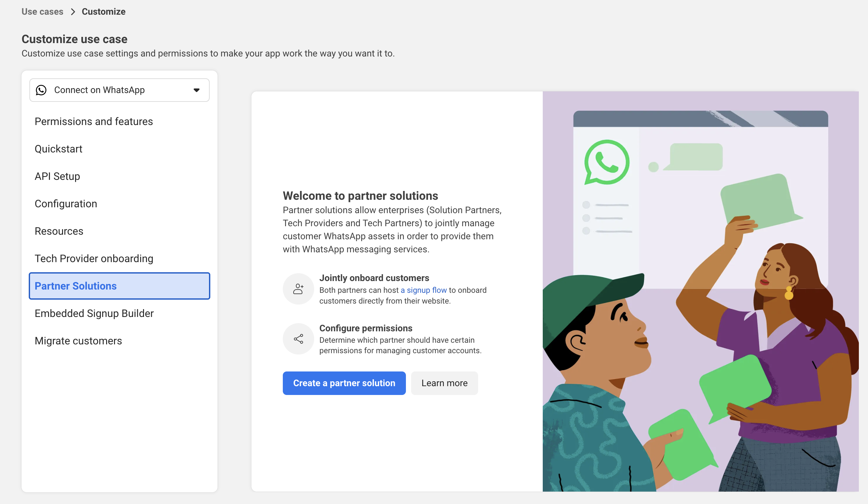Select API Setup menu item

click(57, 176)
